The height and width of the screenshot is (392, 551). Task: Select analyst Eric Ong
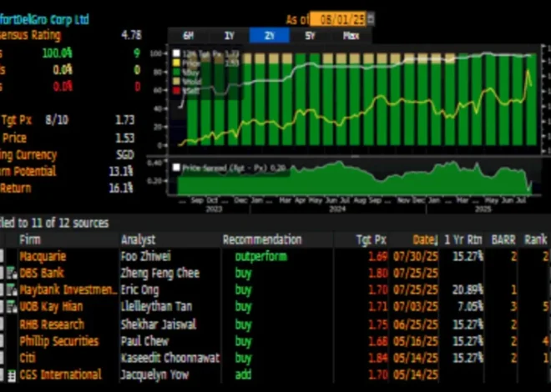click(139, 290)
